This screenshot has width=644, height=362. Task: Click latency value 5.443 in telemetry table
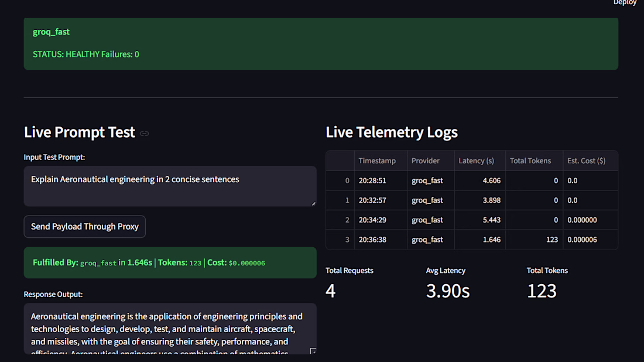click(479, 220)
